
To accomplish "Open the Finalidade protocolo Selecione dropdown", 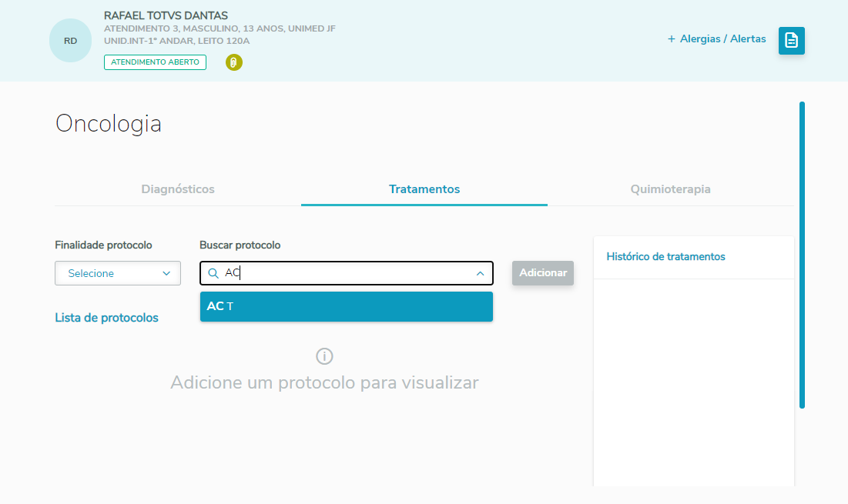I will (118, 273).
